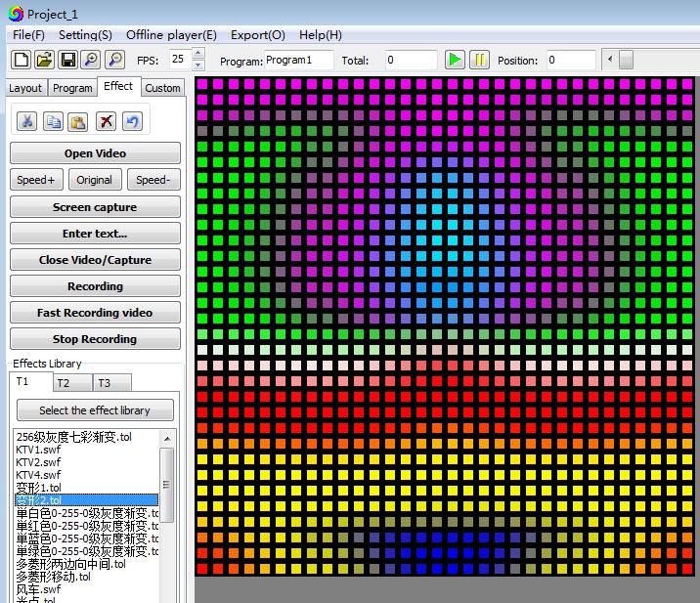Save project with floppy disk icon
The image size is (700, 603).
click(67, 60)
